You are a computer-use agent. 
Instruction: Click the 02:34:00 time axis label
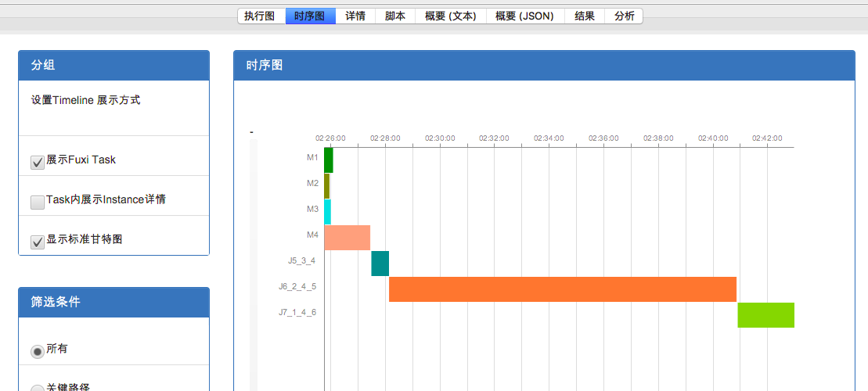[549, 138]
